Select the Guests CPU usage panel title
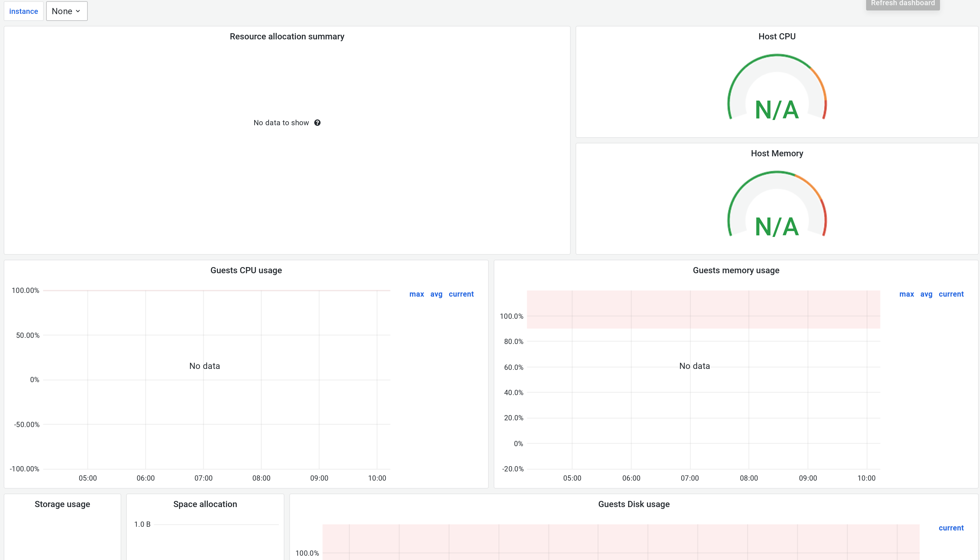Viewport: 980px width, 560px height. (246, 270)
